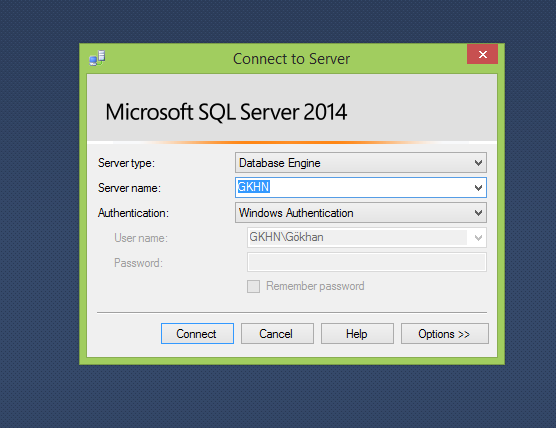
Task: Open the Server type dropdown
Action: point(361,163)
